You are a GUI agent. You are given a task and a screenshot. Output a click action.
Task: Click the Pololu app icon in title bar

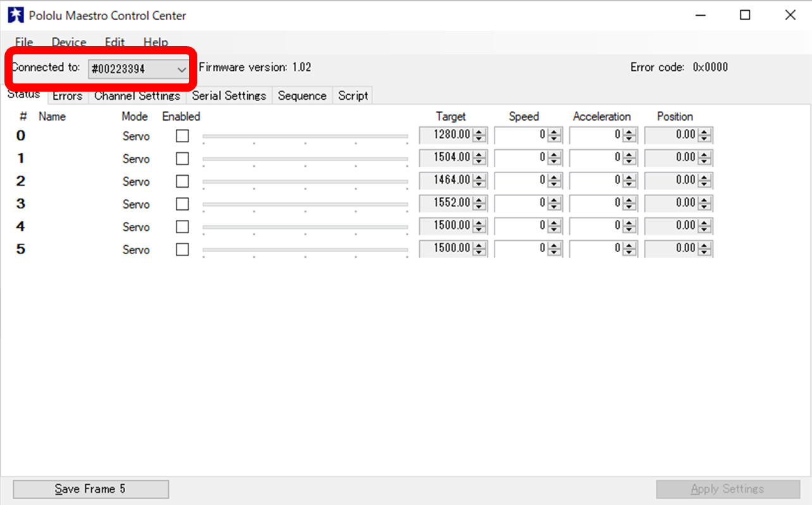coord(16,15)
